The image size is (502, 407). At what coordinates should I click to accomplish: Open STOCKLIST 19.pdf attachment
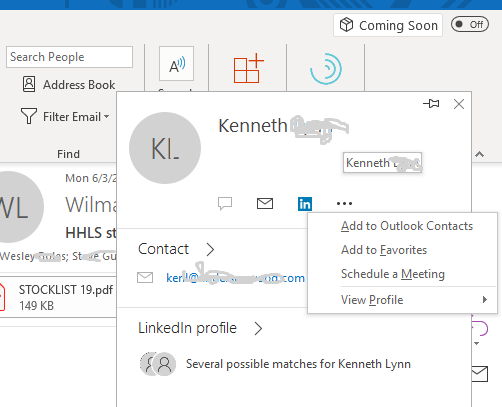tap(58, 297)
